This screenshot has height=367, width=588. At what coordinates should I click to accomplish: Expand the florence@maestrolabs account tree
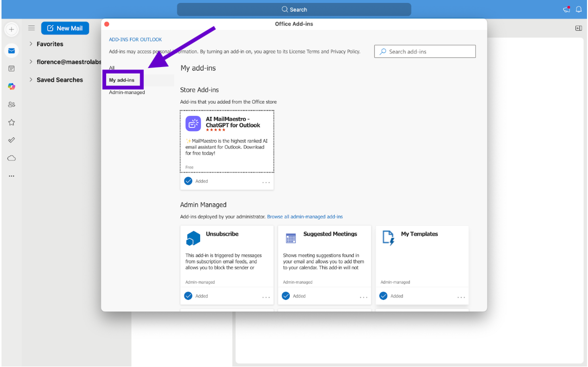point(31,62)
